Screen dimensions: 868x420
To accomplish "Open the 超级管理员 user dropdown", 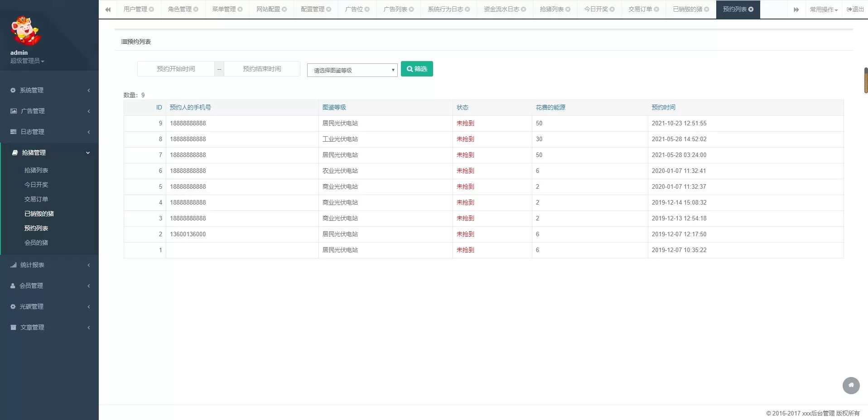I will coord(27,61).
